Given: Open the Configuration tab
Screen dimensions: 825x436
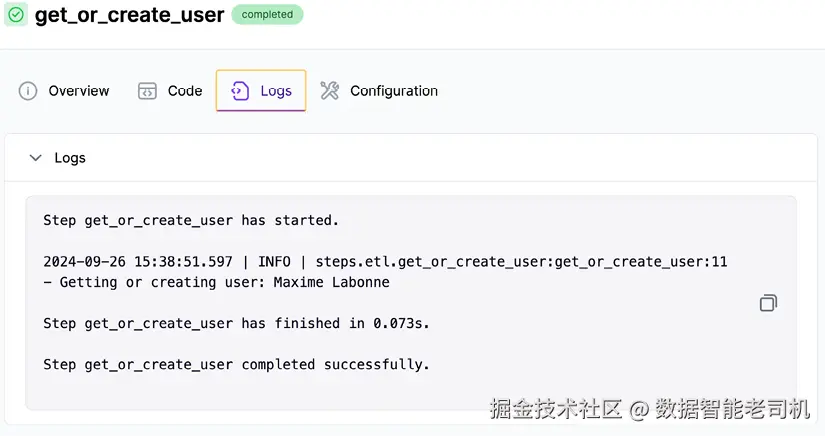Looking at the screenshot, I should click(x=379, y=91).
